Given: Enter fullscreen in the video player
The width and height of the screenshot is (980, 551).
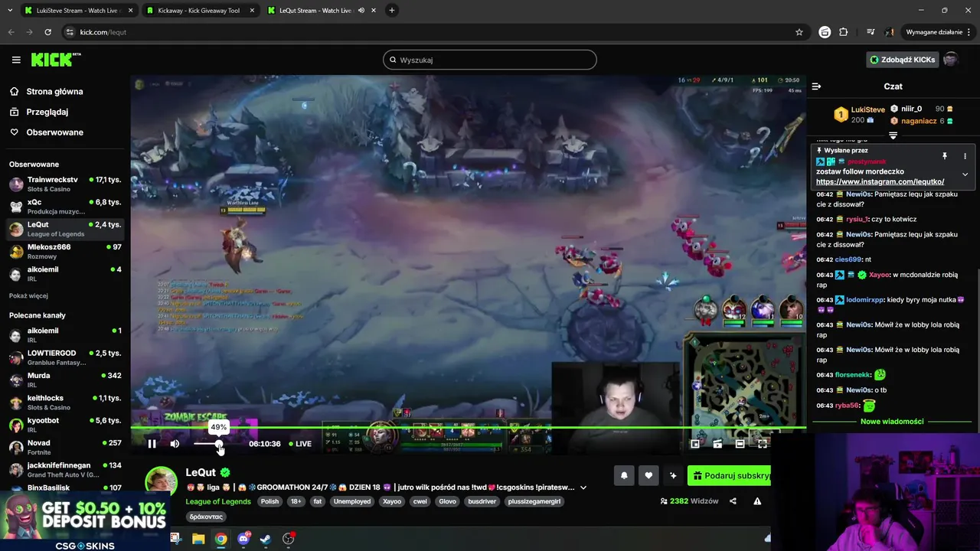Looking at the screenshot, I should (x=763, y=444).
